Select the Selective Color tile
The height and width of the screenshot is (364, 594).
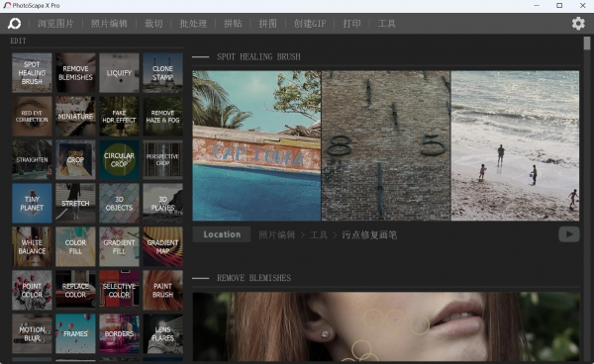click(119, 290)
